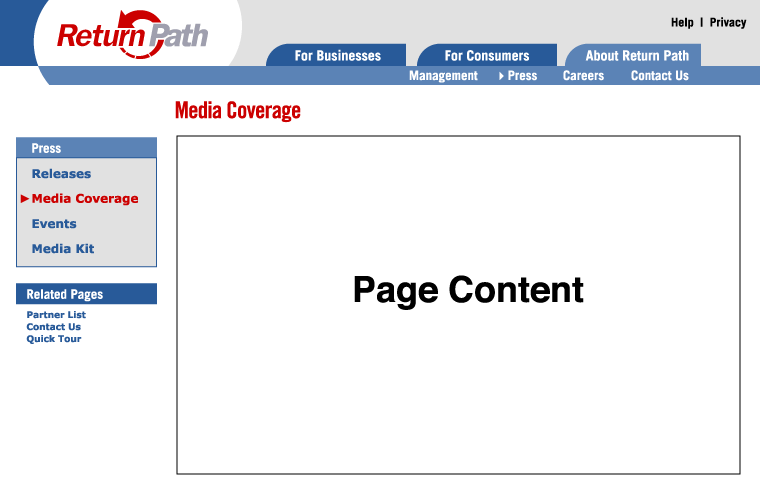The width and height of the screenshot is (760, 496).
Task: Open the Privacy link
Action: coord(728,22)
